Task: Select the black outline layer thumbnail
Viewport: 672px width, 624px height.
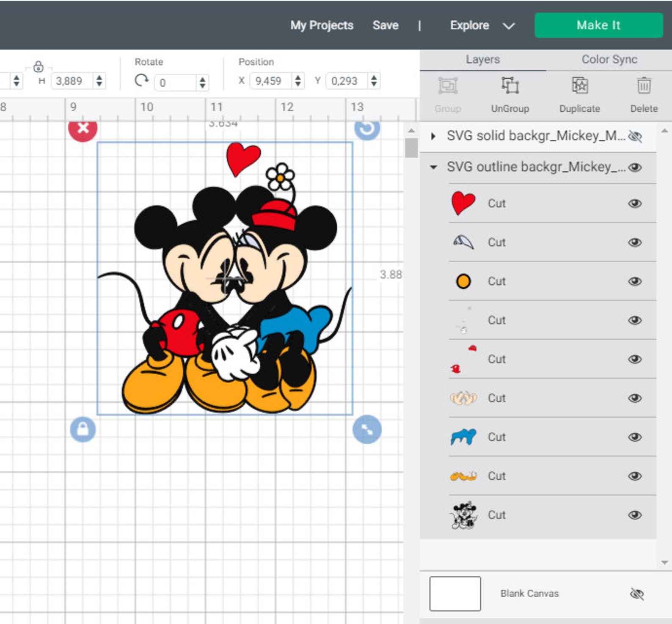Action: [463, 515]
